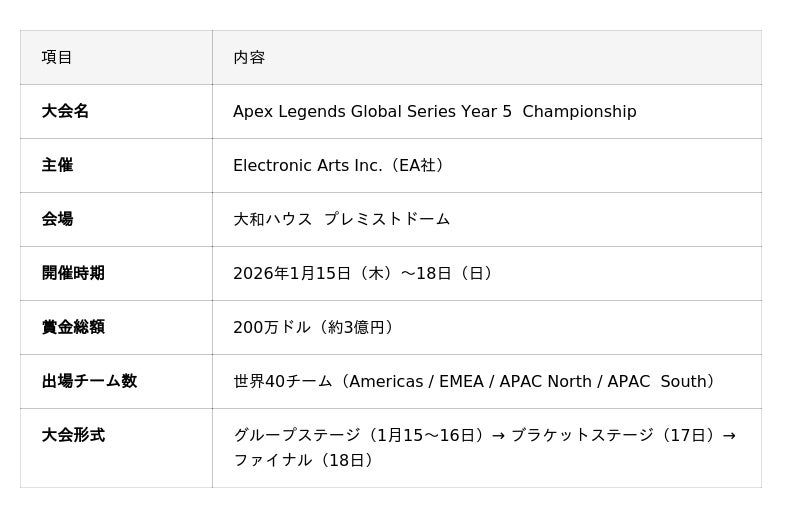
Task: Click the 大和ハウス プレミストドーム venue text
Action: click(x=341, y=219)
